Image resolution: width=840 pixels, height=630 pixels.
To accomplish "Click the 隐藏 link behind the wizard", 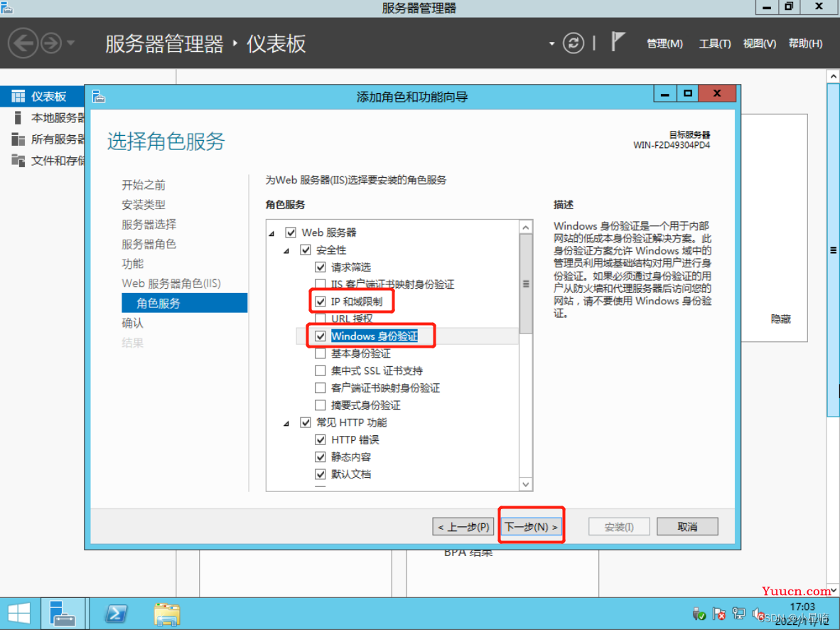I will coord(780,319).
